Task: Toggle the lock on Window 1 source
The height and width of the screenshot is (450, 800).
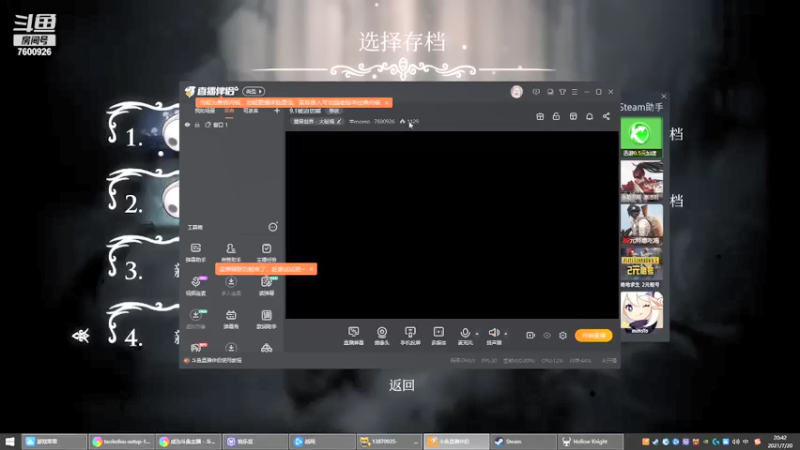Action: [x=197, y=125]
